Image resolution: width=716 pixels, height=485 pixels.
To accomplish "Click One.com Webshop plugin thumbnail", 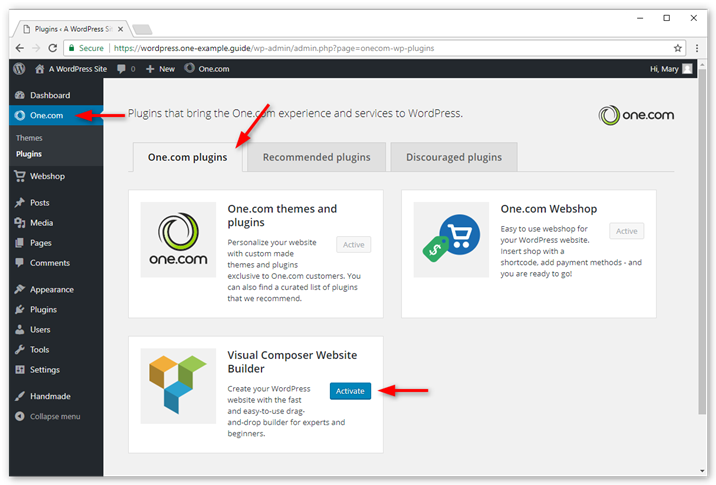I will [451, 240].
